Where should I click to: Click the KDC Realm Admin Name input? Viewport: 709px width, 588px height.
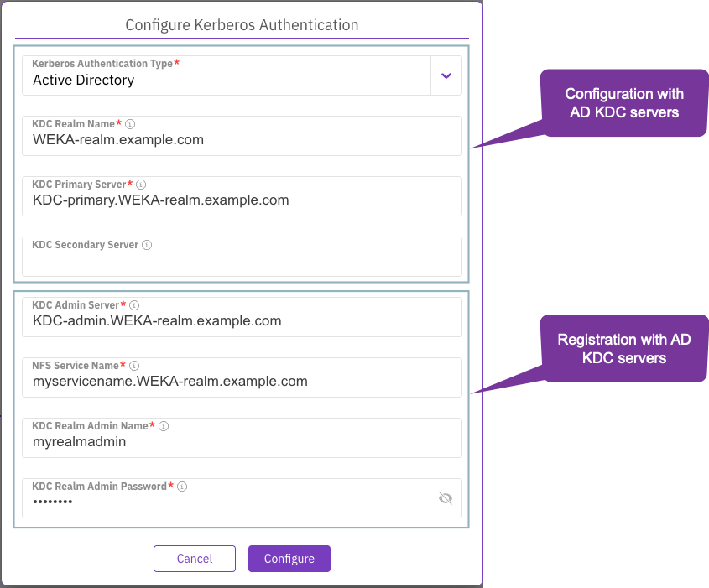point(242,442)
